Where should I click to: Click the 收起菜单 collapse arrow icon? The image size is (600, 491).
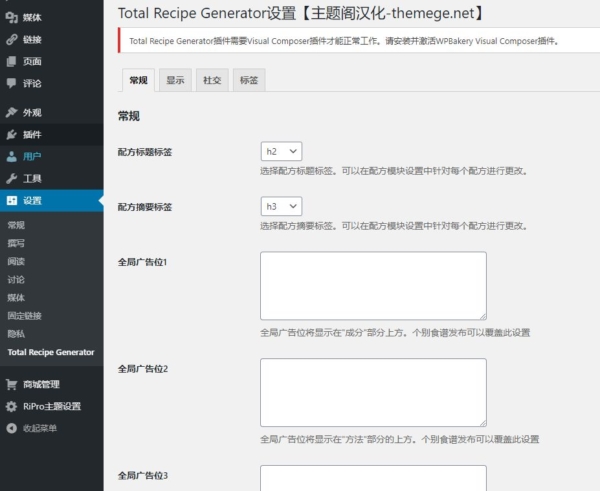pos(11,428)
